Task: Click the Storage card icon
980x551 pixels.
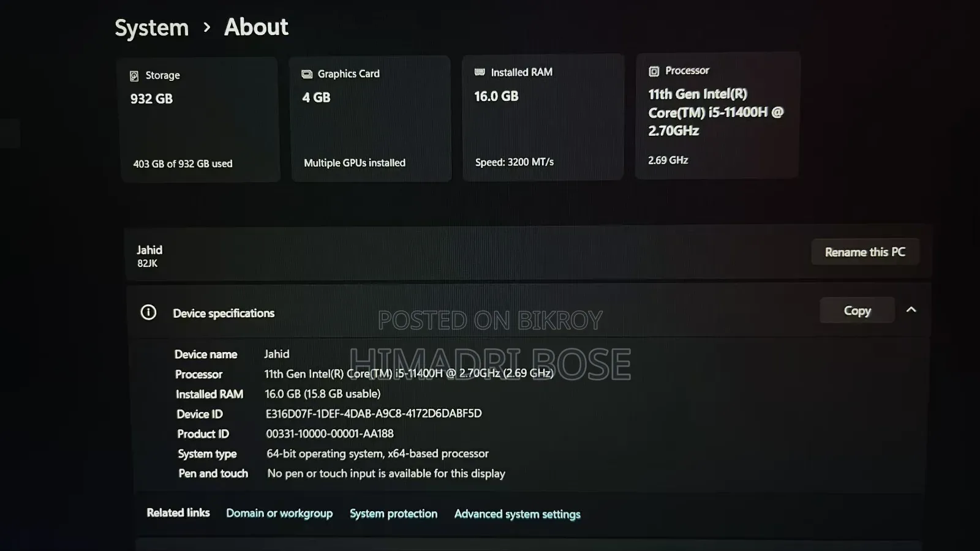Action: [134, 76]
